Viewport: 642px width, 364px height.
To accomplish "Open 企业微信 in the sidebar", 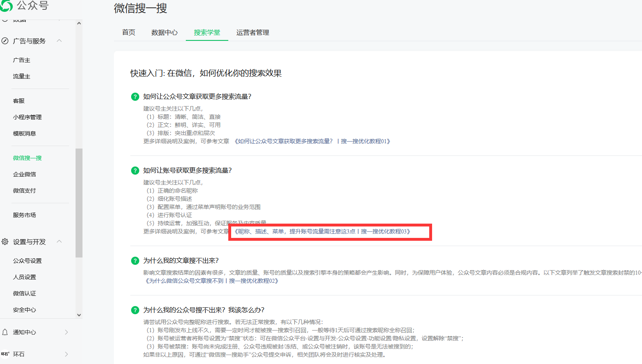I will click(x=25, y=174).
